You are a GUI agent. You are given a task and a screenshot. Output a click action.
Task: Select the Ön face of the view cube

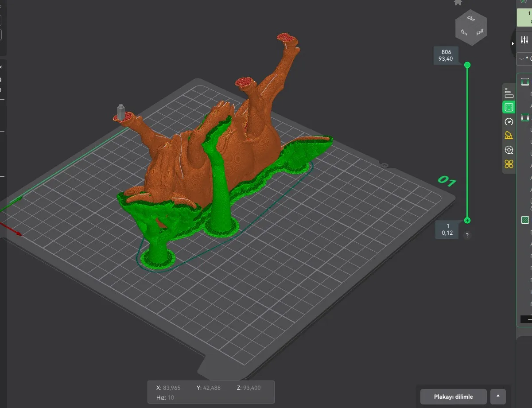coord(464,33)
